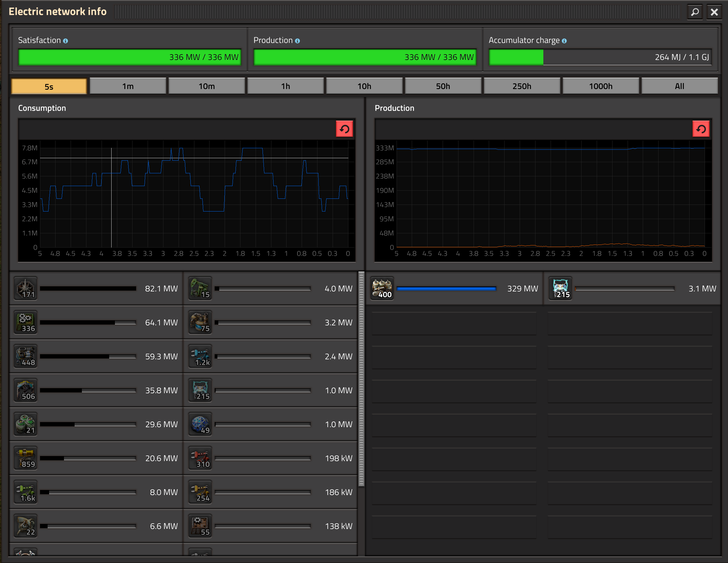Click the 3.2 MW value
Viewport: 728px width, 563px height.
[338, 323]
